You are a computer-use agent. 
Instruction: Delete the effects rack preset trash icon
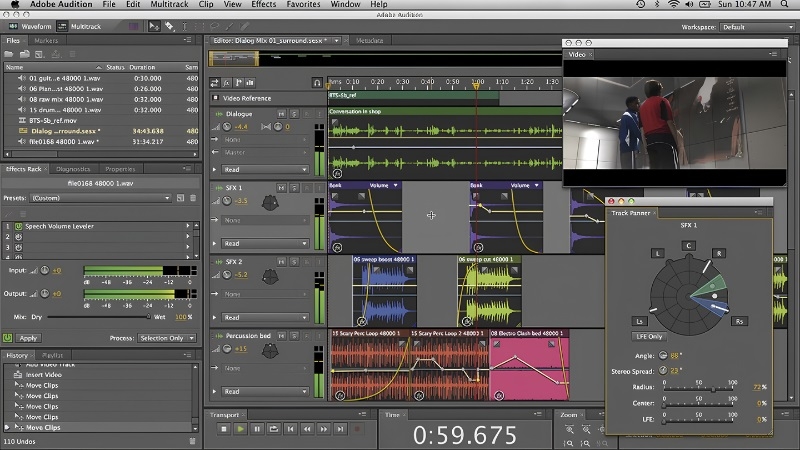click(x=193, y=198)
